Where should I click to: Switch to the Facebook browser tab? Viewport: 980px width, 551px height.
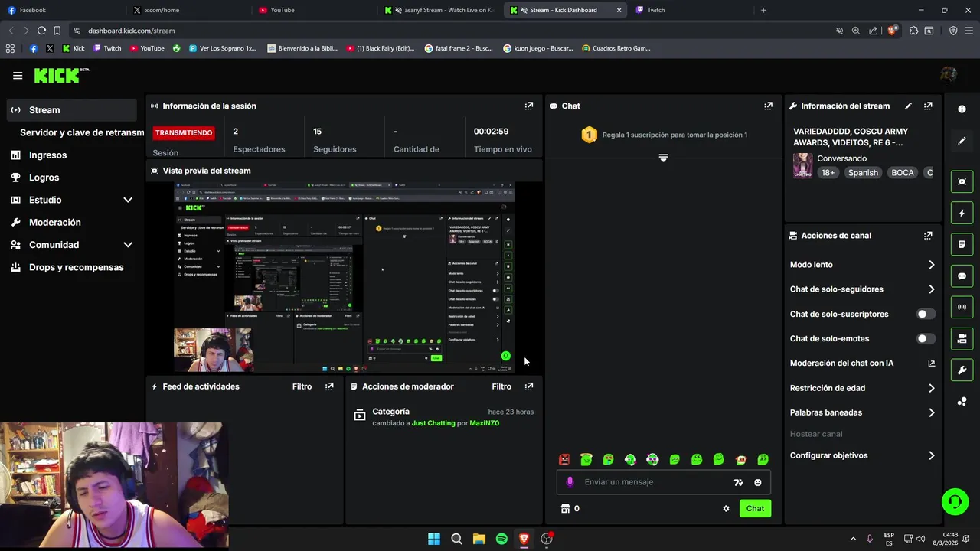tap(63, 10)
